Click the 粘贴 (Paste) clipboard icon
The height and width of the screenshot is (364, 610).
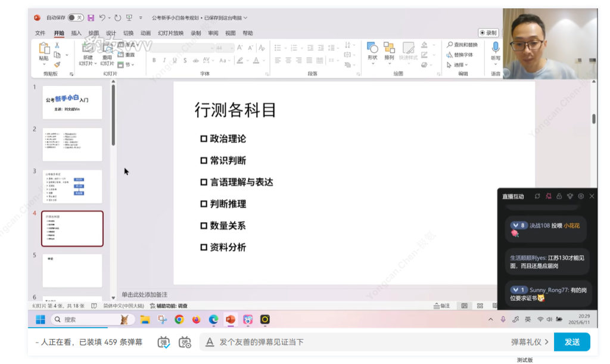(44, 49)
